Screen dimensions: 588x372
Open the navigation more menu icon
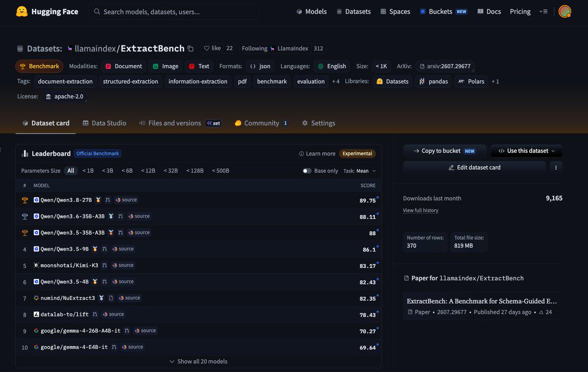pos(543,11)
